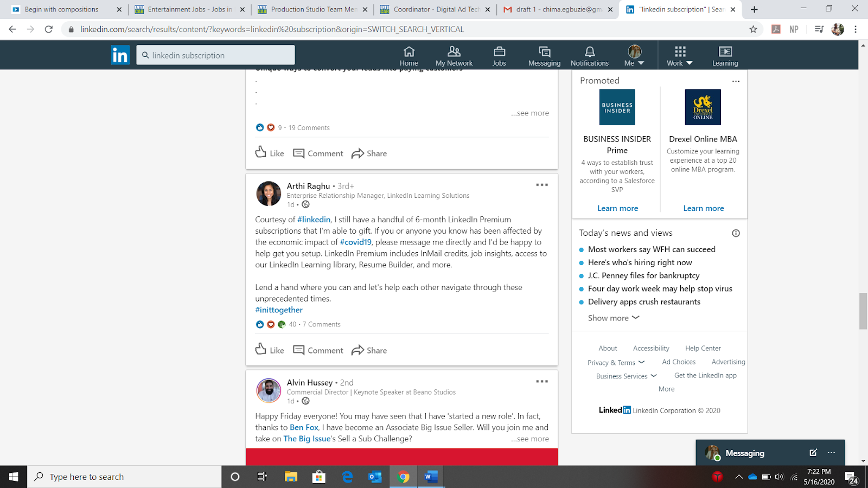Click the LinkedIn search field

click(215, 55)
